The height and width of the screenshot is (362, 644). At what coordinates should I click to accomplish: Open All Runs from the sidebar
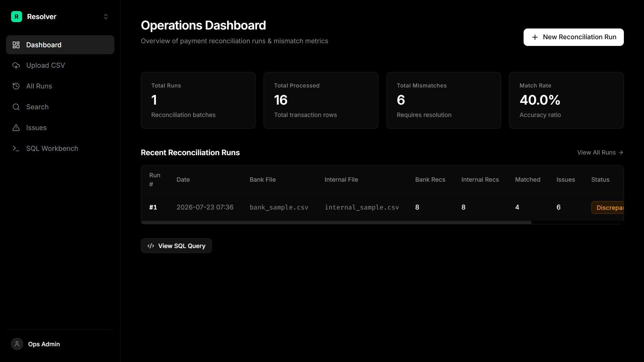tap(60, 86)
